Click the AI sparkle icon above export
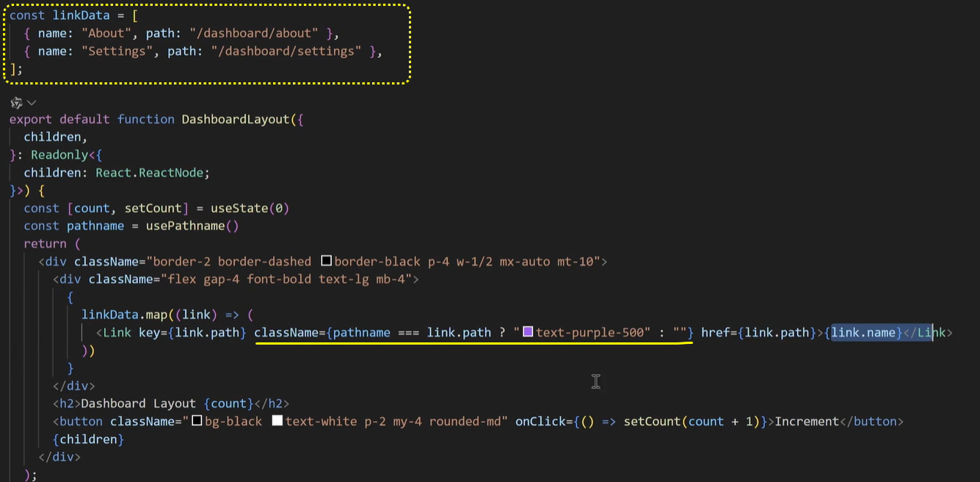The height and width of the screenshot is (482, 980). coord(16,103)
